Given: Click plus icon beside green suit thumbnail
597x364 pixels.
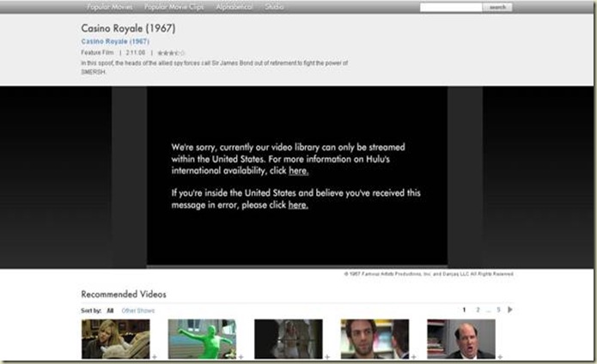Looking at the screenshot, I should tap(241, 357).
